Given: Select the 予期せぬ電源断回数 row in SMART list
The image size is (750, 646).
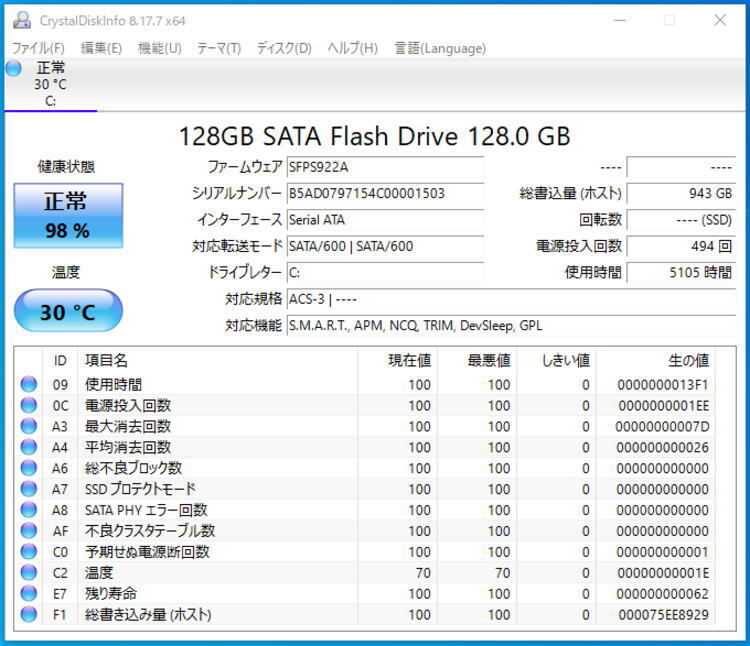Looking at the screenshot, I should click(x=365, y=552).
